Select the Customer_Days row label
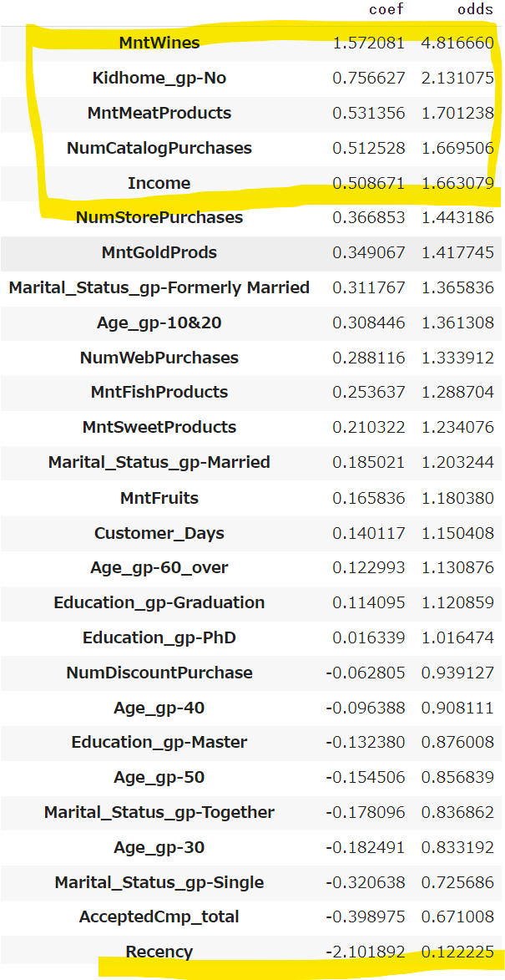This screenshot has width=505, height=980. 159,533
